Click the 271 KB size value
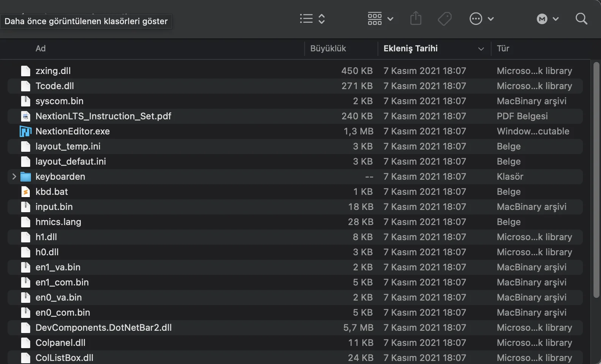Screen dimensions: 601x364 tap(357, 86)
